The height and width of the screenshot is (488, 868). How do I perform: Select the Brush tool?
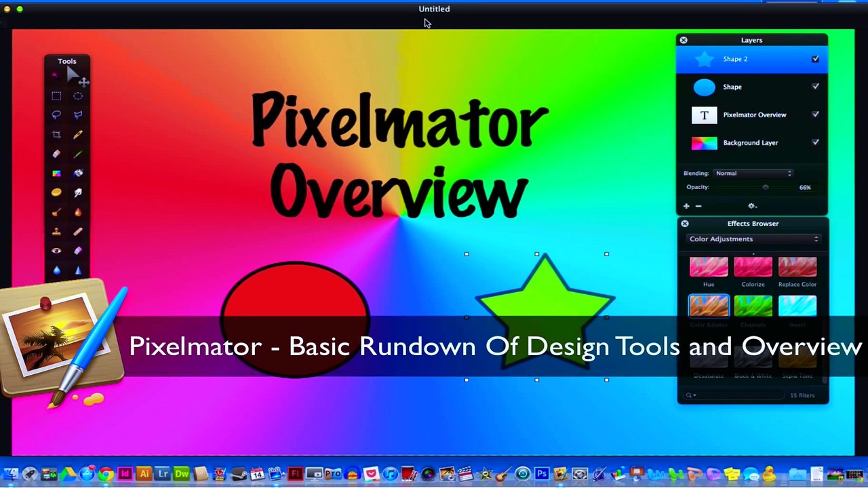78,154
